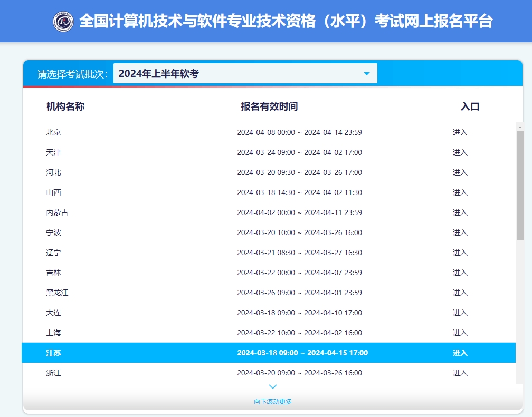The height and width of the screenshot is (417, 532).
Task: Click the vertical scrollbar thumb of the list
Action: [x=520, y=186]
